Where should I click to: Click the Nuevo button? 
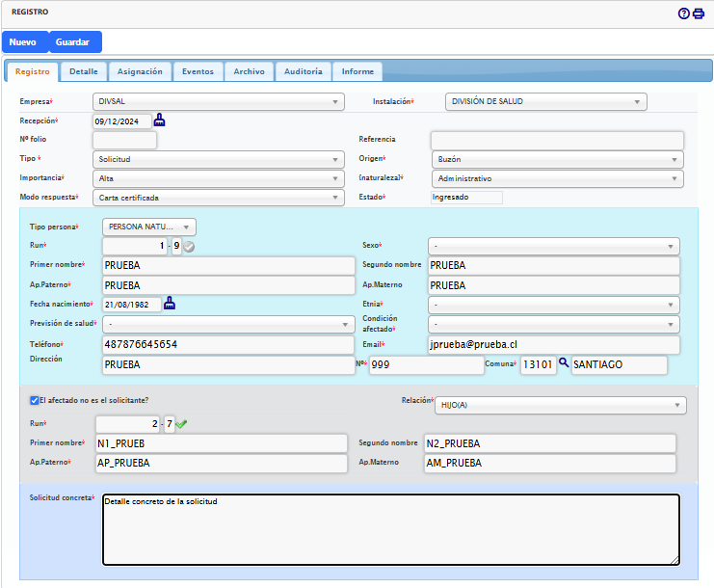25,41
